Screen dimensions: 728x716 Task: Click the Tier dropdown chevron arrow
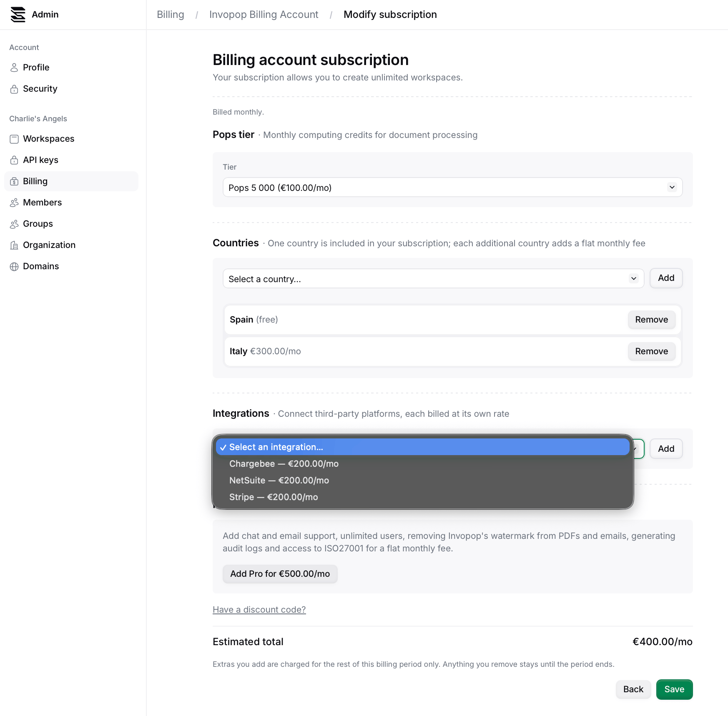(x=672, y=188)
